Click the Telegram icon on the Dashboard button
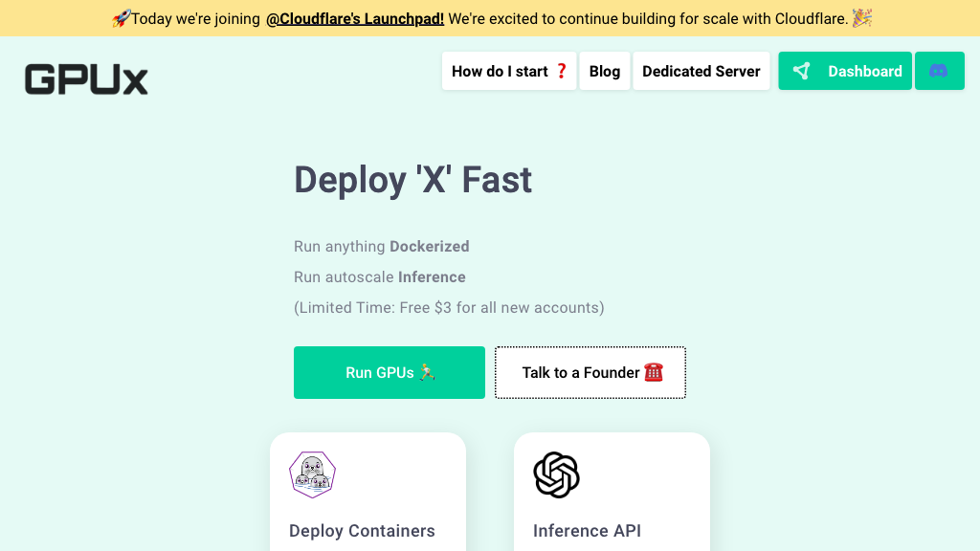The image size is (980, 551). (x=802, y=71)
